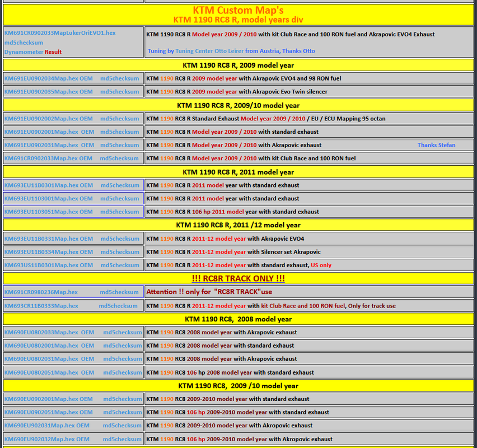Download KM693EU11B0301Map.hex OEM file

pos(49,185)
